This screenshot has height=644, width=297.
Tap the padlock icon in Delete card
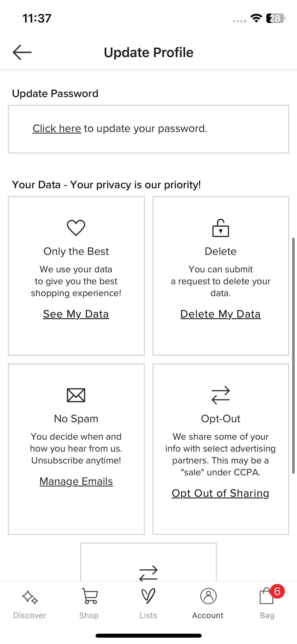coord(221,228)
